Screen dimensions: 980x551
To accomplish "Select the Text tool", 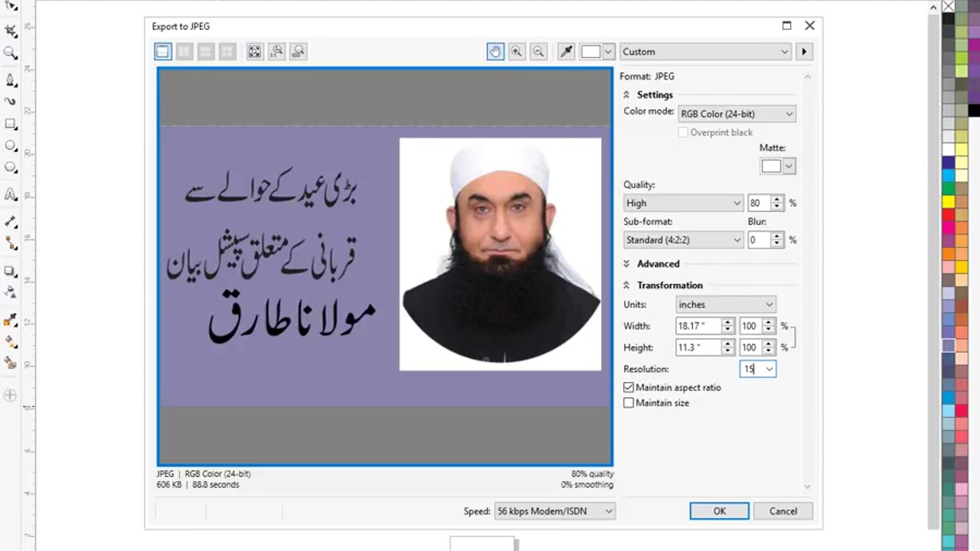I will (x=11, y=194).
